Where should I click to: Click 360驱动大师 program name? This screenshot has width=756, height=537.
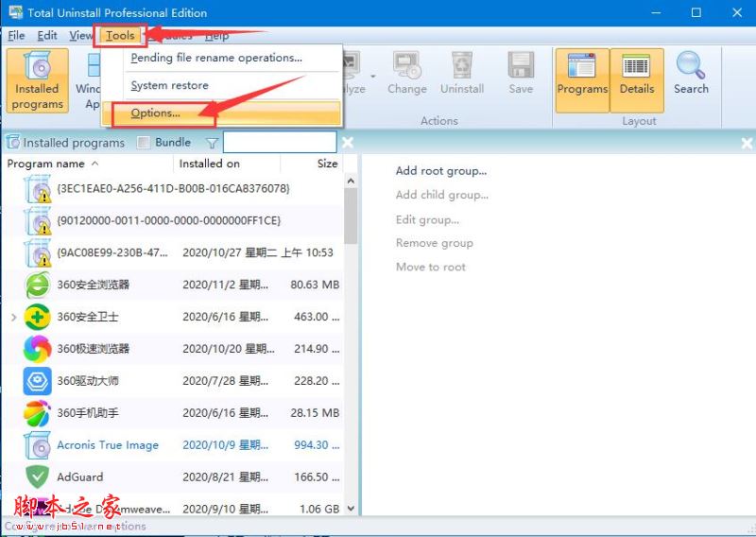[88, 381]
